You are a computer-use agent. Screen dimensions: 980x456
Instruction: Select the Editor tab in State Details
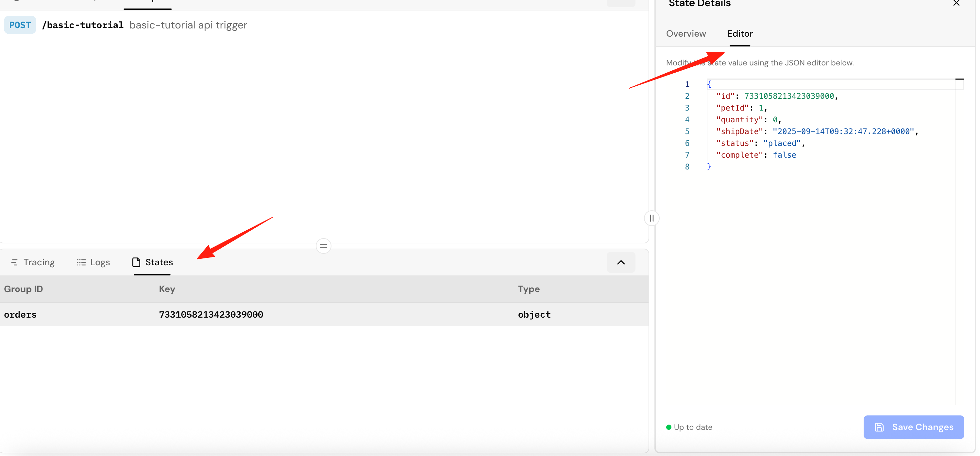click(x=739, y=33)
